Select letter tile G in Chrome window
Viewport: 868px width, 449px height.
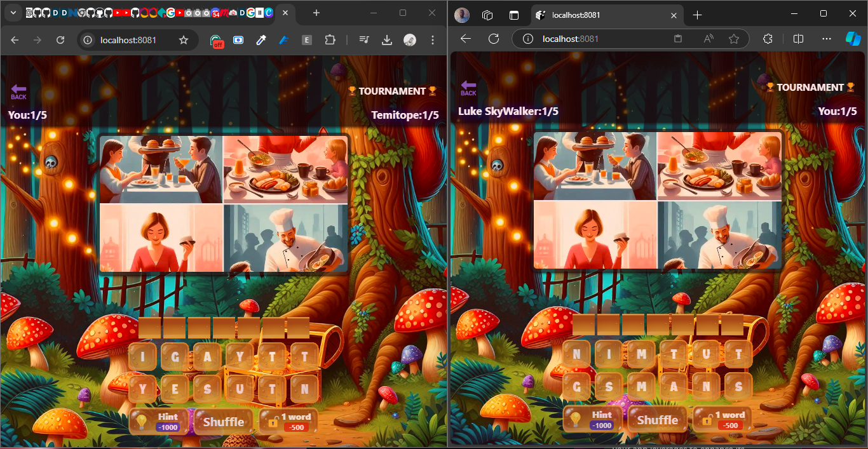(x=175, y=357)
